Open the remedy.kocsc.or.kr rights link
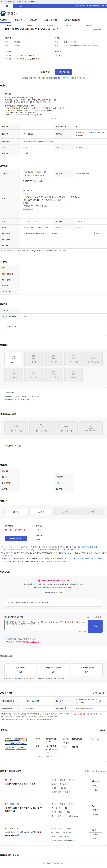Image resolution: width=107 pixels, height=868 pixels. tap(28, 642)
